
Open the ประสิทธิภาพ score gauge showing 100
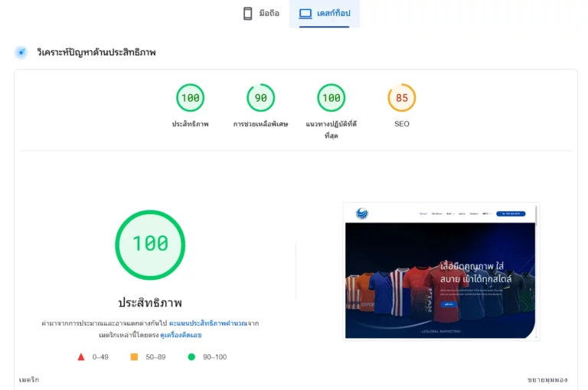[190, 98]
